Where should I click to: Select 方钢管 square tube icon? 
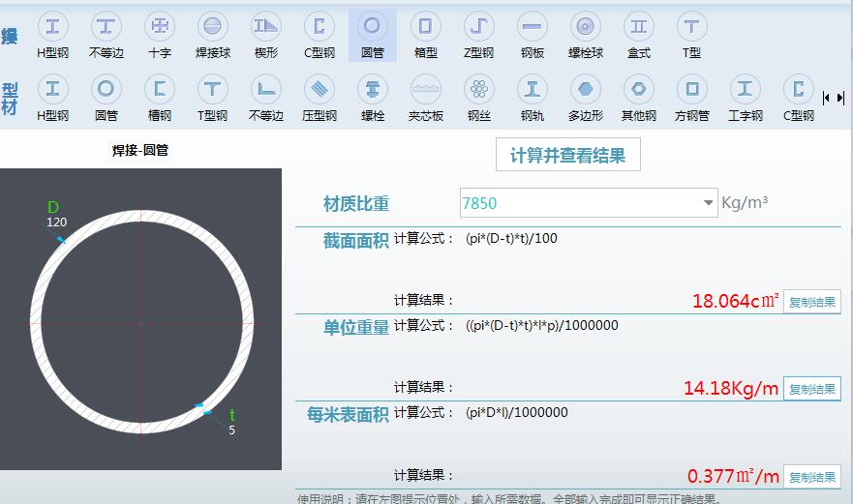(x=692, y=89)
